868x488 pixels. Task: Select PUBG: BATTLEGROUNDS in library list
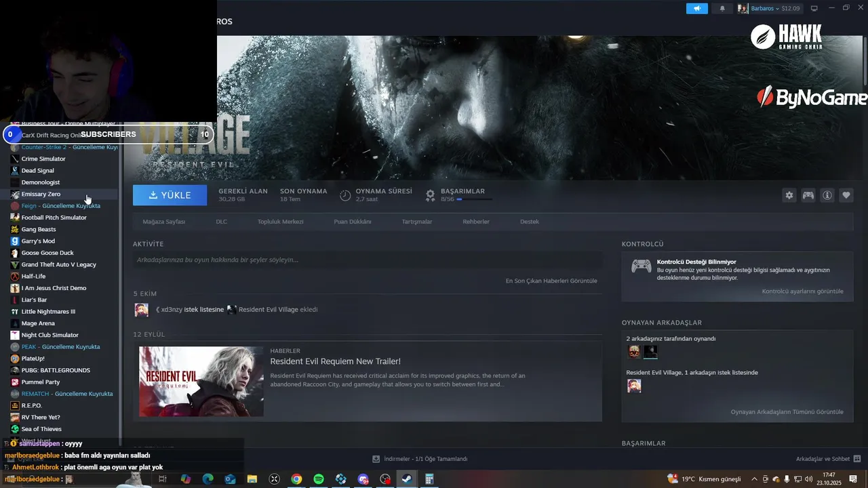pyautogui.click(x=56, y=370)
